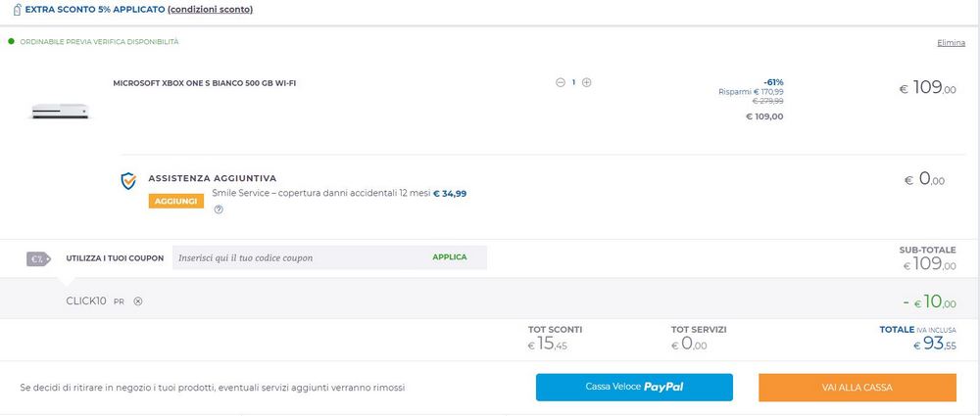Click the Smile Service price € 34,99
The width and height of the screenshot is (980, 416).
pyautogui.click(x=450, y=194)
